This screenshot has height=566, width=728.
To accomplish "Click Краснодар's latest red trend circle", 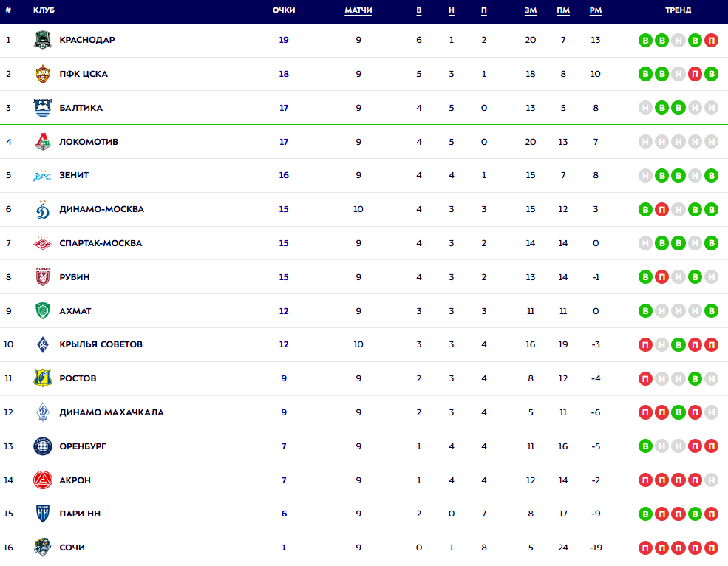I will pyautogui.click(x=711, y=40).
